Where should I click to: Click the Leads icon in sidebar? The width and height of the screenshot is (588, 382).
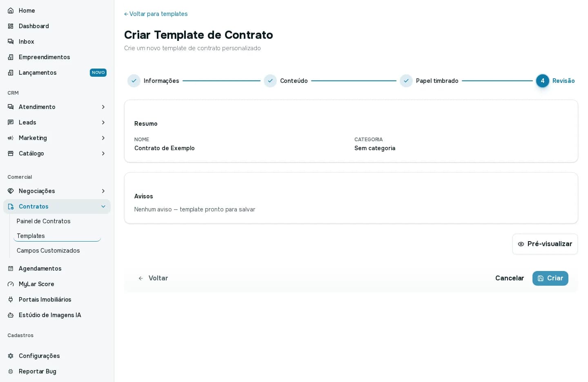click(11, 122)
